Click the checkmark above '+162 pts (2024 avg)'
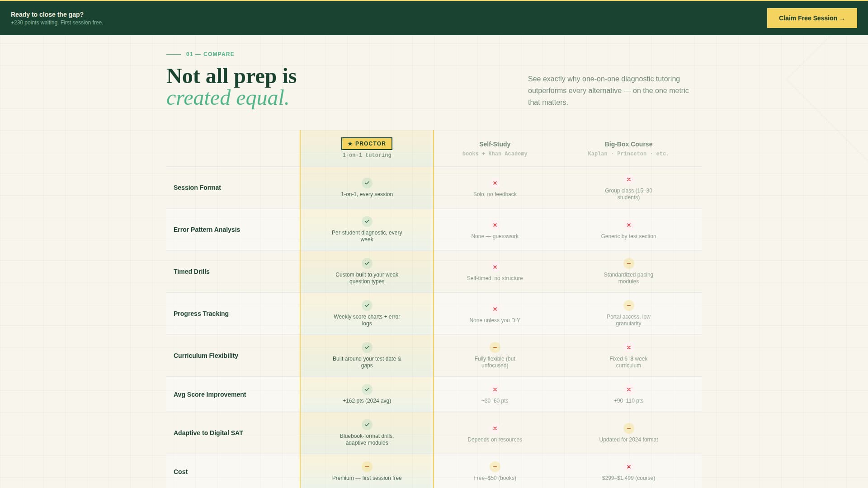 pyautogui.click(x=367, y=389)
